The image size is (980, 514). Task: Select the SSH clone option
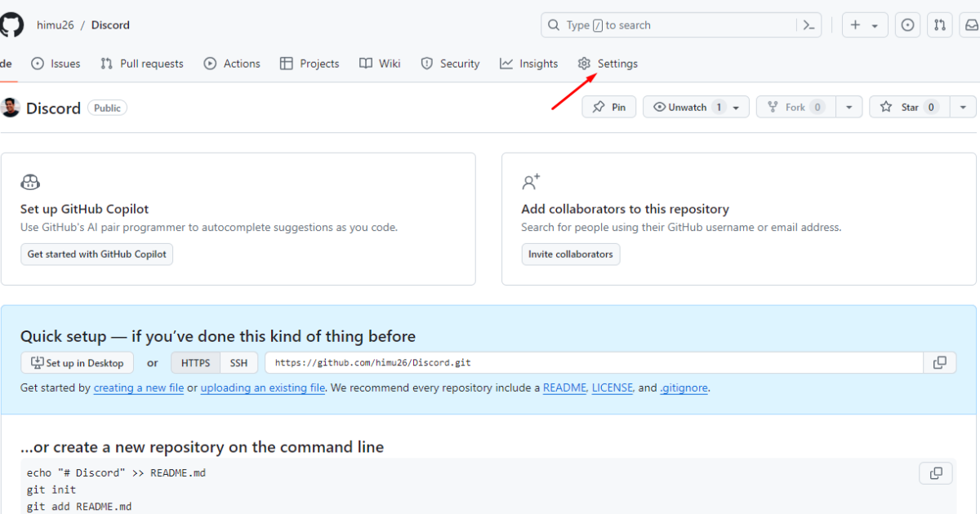238,363
